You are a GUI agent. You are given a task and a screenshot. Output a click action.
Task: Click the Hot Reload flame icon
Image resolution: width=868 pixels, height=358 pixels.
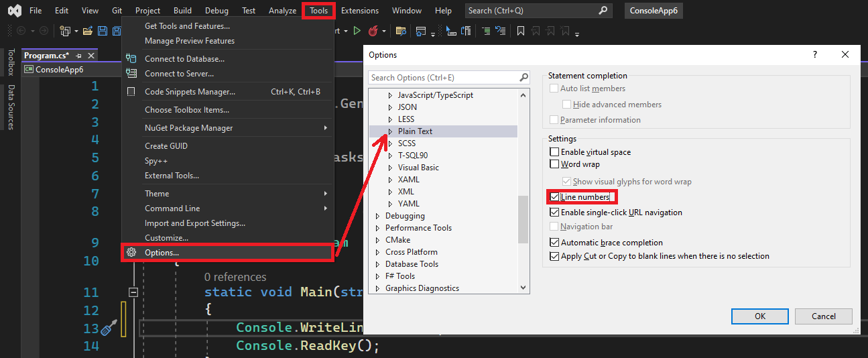(x=373, y=31)
